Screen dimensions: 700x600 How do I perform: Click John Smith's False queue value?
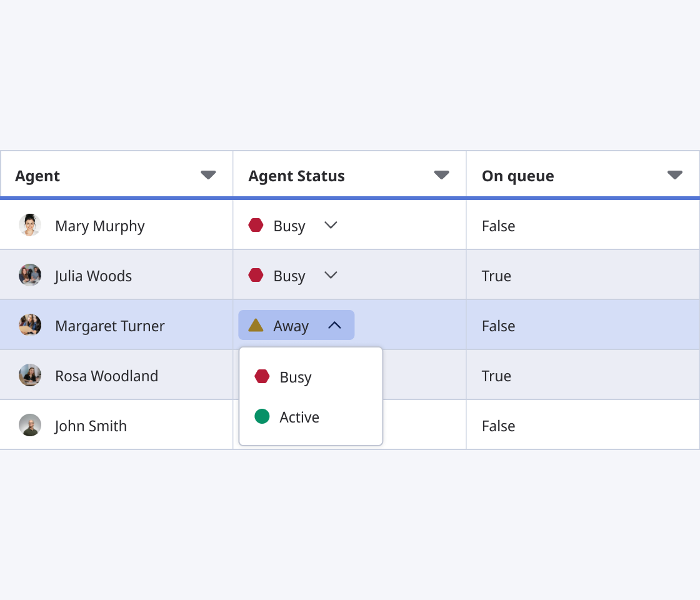click(498, 426)
